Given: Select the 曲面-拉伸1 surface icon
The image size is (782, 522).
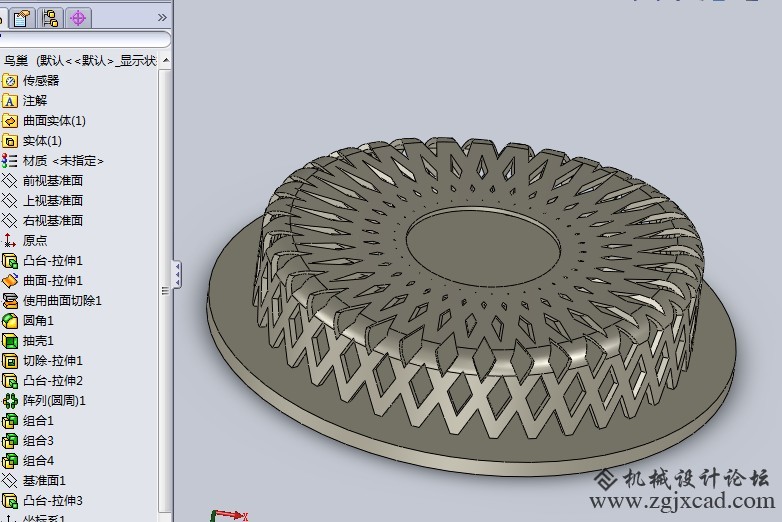Looking at the screenshot, I should 9,281.
